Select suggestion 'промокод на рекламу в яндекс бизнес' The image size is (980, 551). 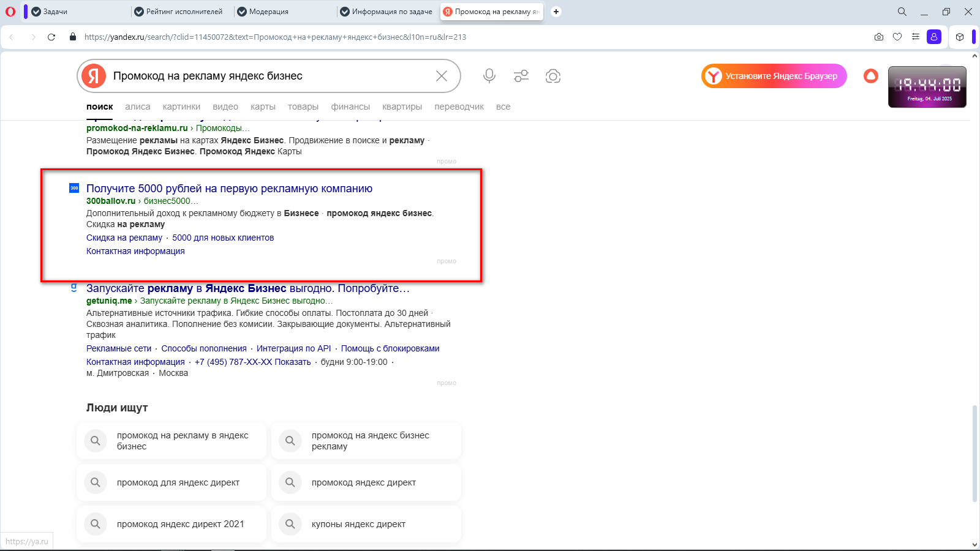click(x=171, y=441)
